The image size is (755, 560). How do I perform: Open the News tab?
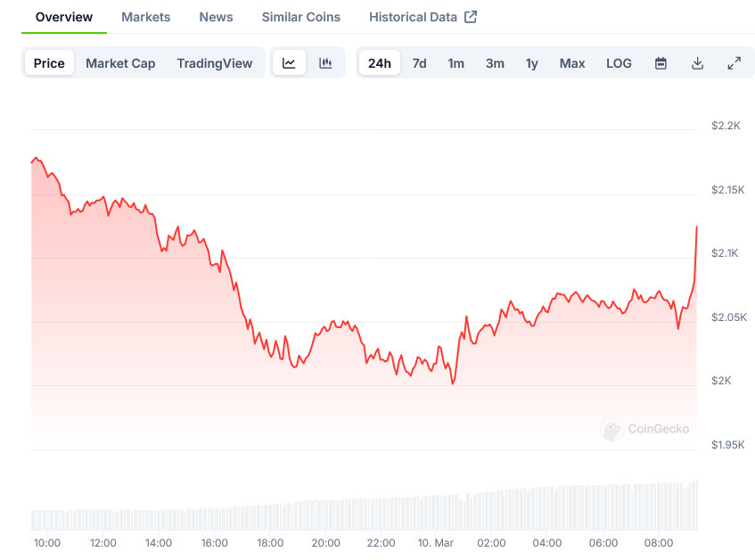(x=216, y=16)
